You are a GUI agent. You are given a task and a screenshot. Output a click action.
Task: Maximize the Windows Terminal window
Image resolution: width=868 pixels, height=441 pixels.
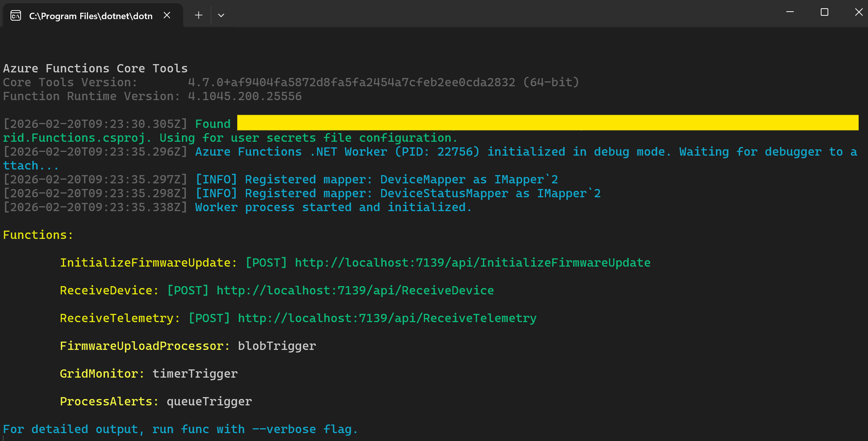(824, 12)
